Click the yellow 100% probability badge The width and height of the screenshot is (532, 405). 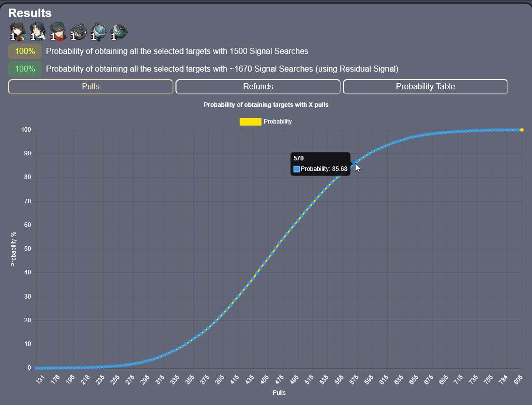coord(25,51)
